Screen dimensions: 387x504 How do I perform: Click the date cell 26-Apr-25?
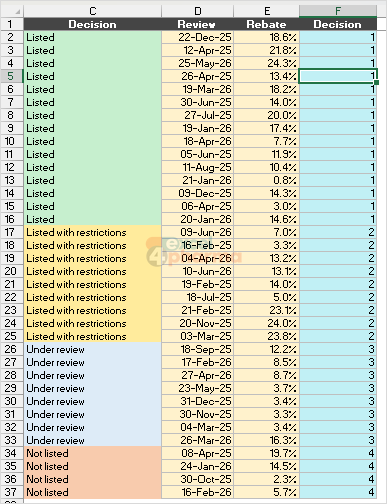point(198,76)
